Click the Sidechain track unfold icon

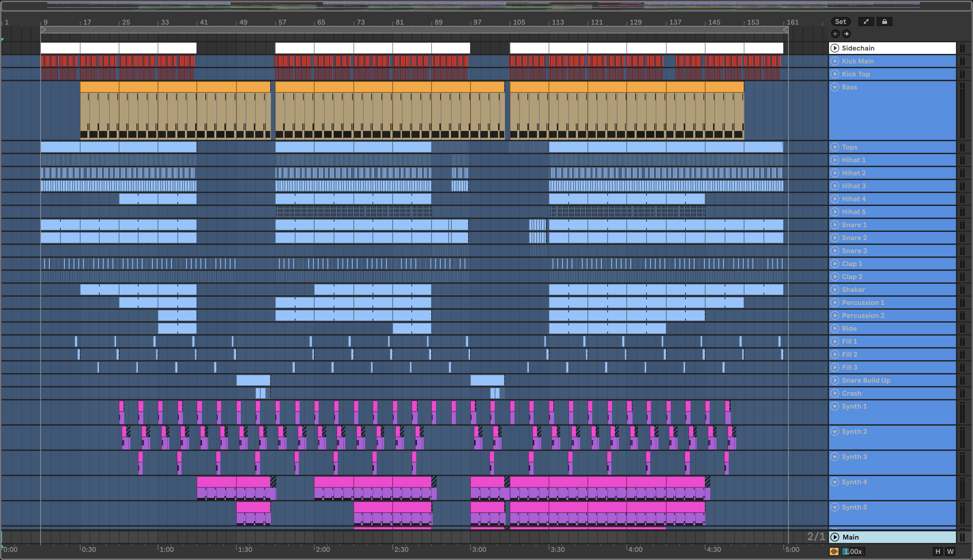pos(835,48)
